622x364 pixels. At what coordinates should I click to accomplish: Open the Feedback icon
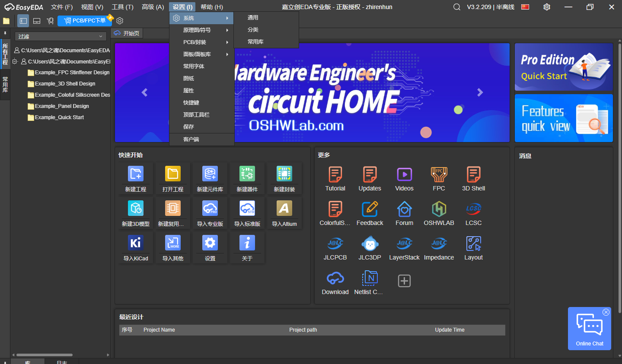click(370, 209)
